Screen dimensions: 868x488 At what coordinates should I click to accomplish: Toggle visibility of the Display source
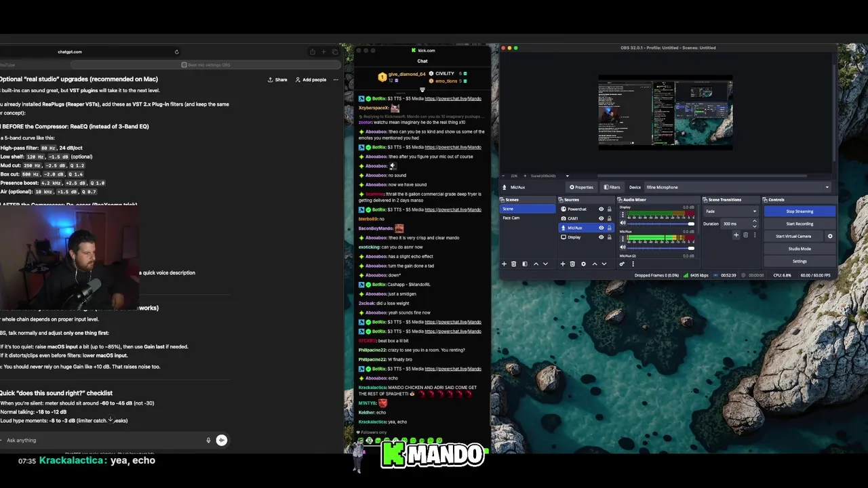[601, 237]
